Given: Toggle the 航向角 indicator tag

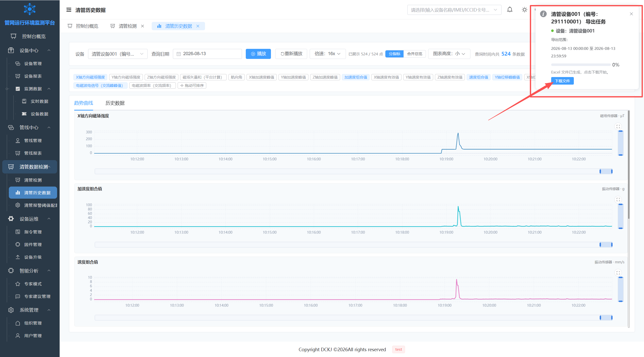Looking at the screenshot, I should (236, 77).
